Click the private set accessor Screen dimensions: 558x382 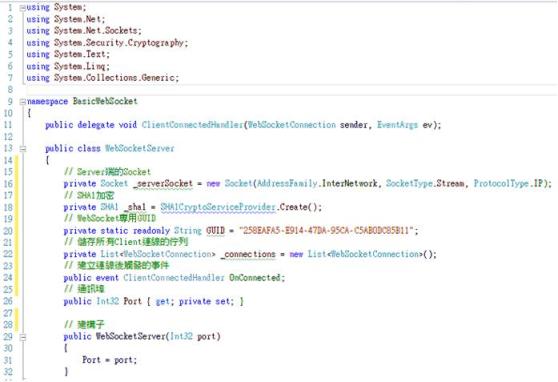coord(205,301)
